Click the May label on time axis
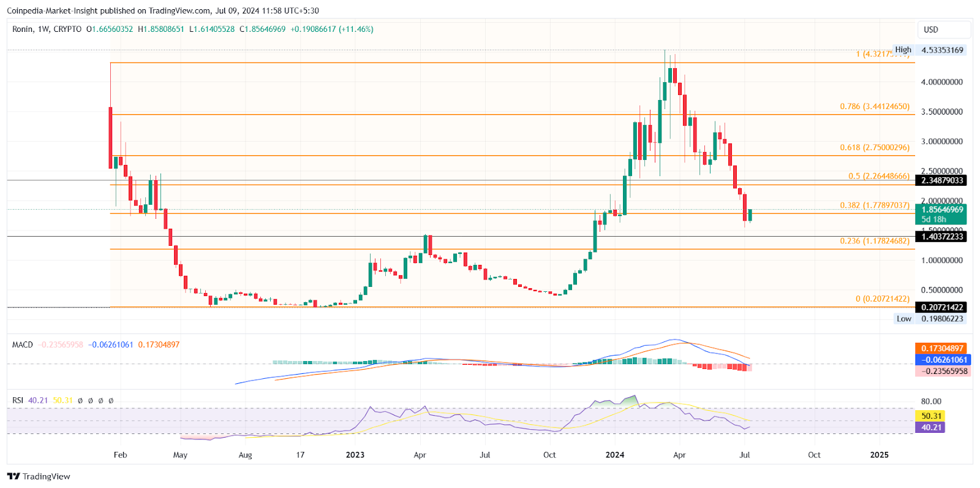980x488 pixels. coord(180,455)
